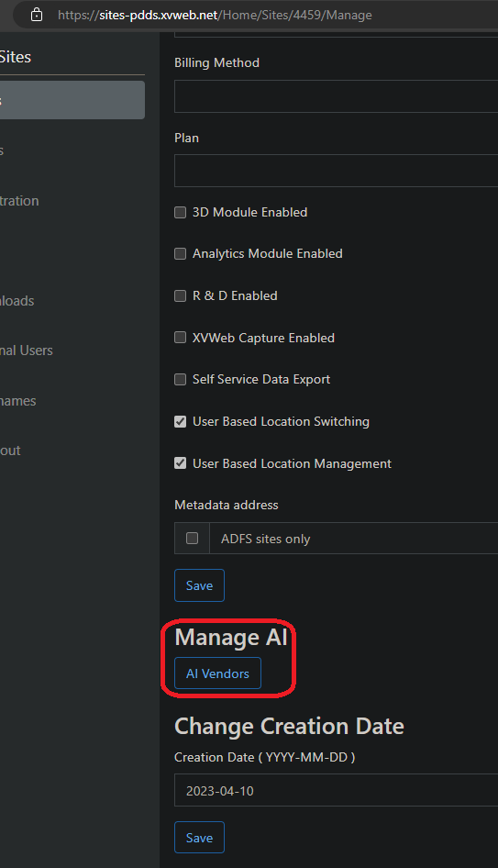Enable the 3D Module Enabled checkbox

(181, 213)
